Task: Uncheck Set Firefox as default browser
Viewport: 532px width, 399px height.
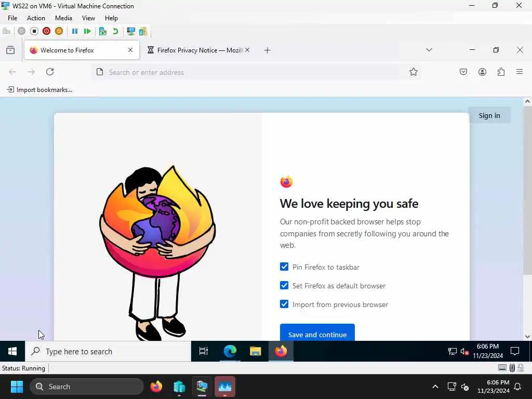Action: pyautogui.click(x=284, y=285)
